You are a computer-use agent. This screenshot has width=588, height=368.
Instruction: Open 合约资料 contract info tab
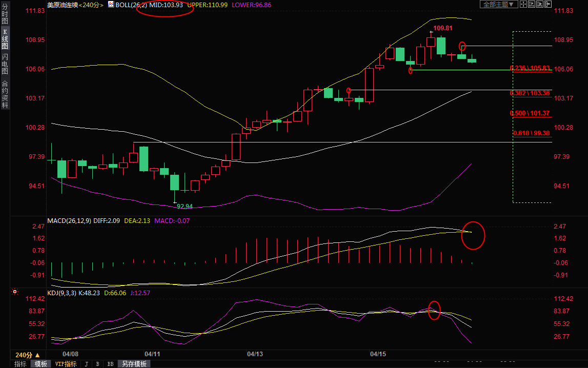click(x=5, y=94)
